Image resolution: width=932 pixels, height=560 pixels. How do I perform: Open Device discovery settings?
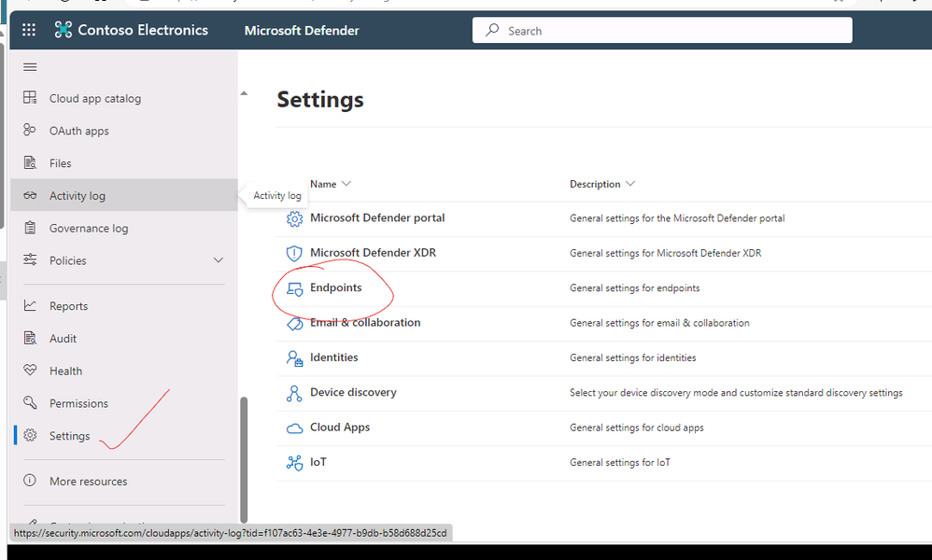pyautogui.click(x=353, y=393)
